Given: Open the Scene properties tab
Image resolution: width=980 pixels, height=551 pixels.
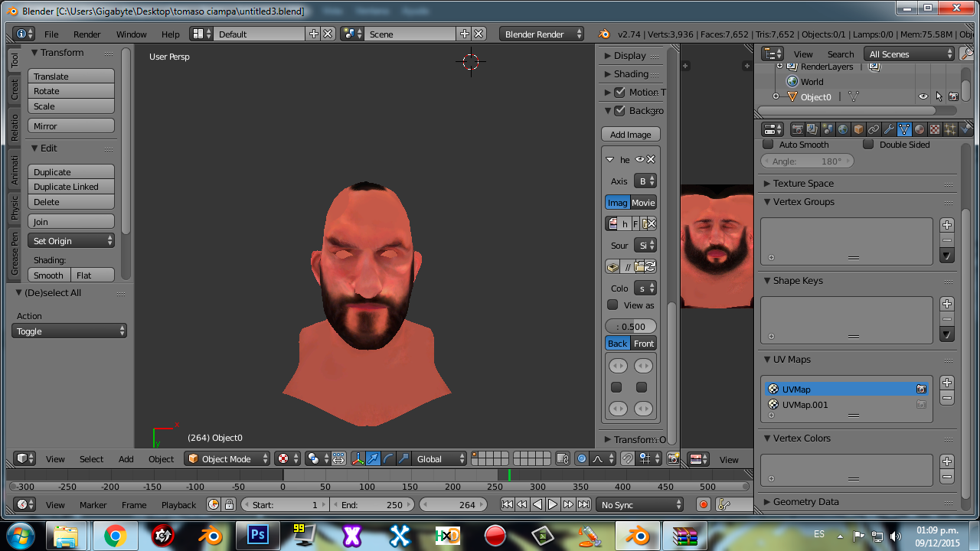Looking at the screenshot, I should (828, 129).
